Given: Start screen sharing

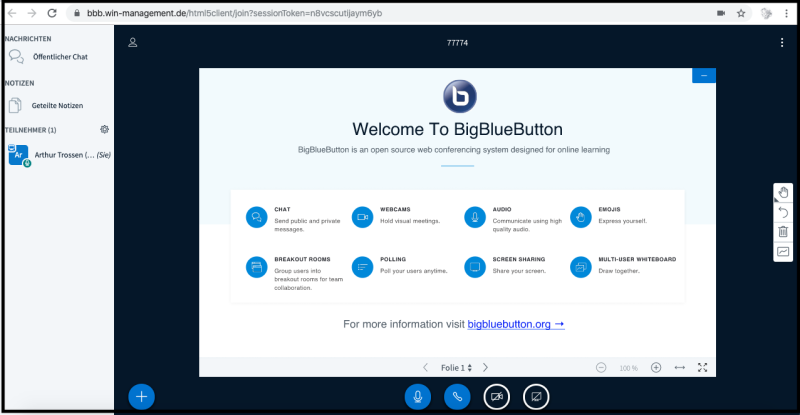Looking at the screenshot, I should point(537,396).
